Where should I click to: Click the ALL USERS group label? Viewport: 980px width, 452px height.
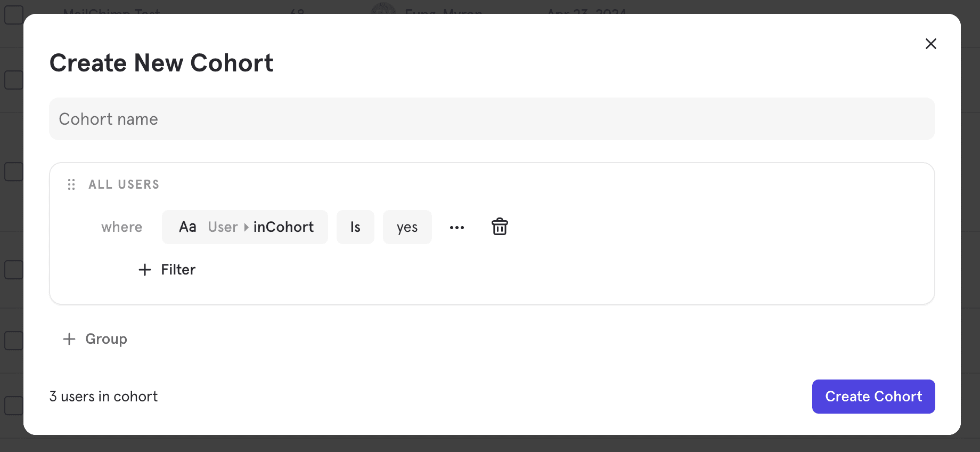pos(124,184)
